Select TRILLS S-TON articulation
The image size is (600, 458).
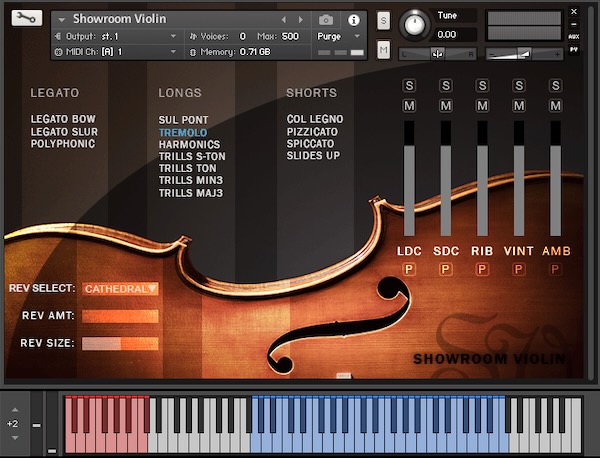pos(192,156)
